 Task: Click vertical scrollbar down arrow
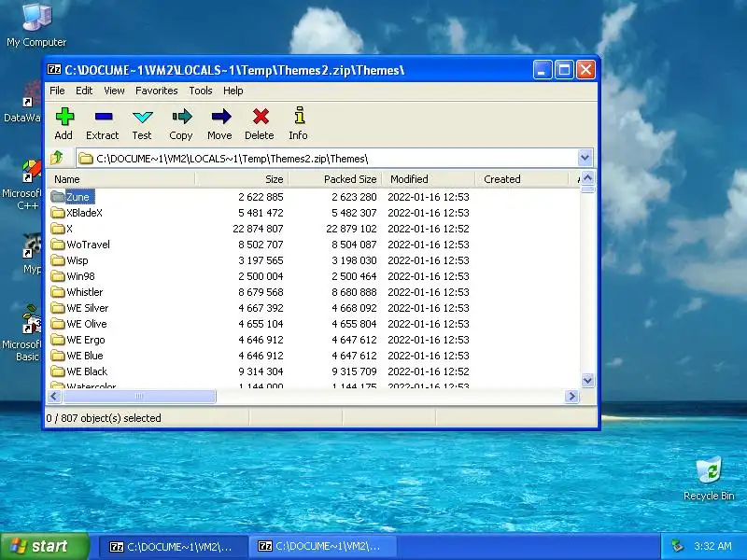[x=587, y=380]
